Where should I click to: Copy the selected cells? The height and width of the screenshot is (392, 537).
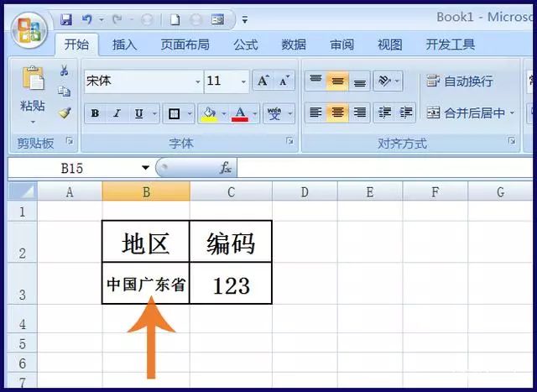click(64, 91)
